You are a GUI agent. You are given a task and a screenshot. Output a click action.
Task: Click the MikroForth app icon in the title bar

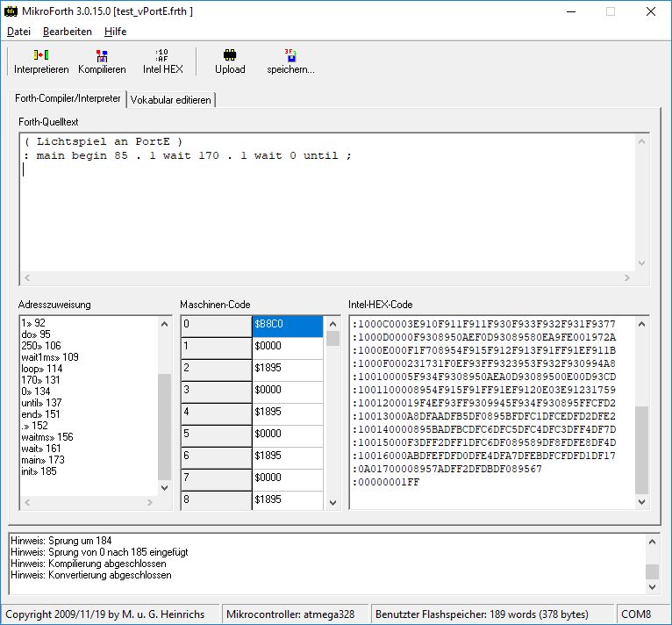pos(11,11)
